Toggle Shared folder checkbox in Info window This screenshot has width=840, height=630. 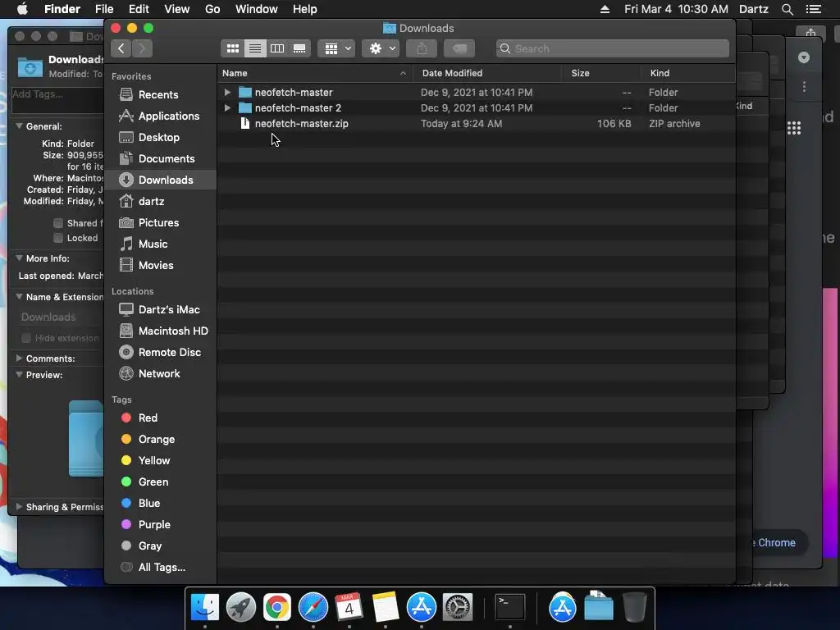[58, 223]
